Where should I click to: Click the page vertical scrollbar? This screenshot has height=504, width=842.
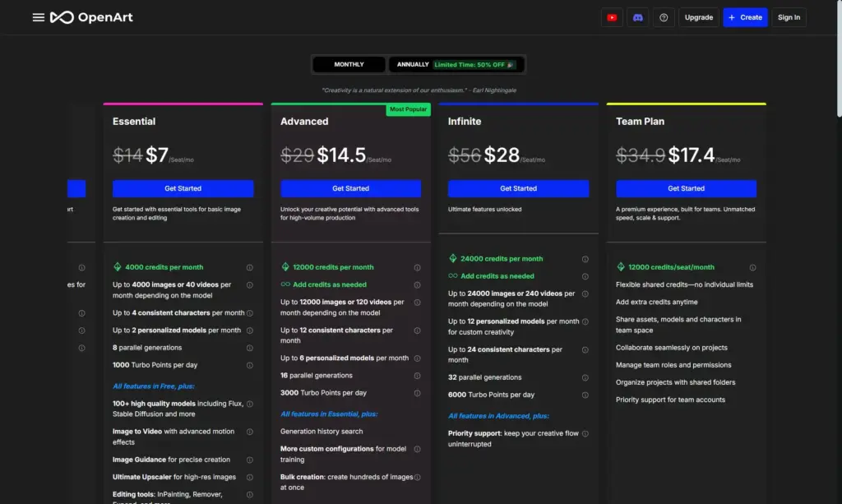click(839, 59)
